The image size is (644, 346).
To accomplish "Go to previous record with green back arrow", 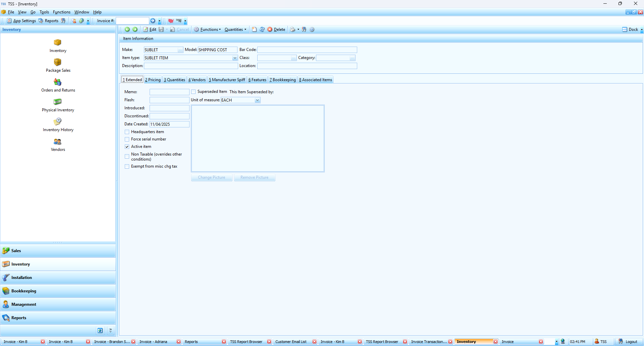I will (127, 30).
